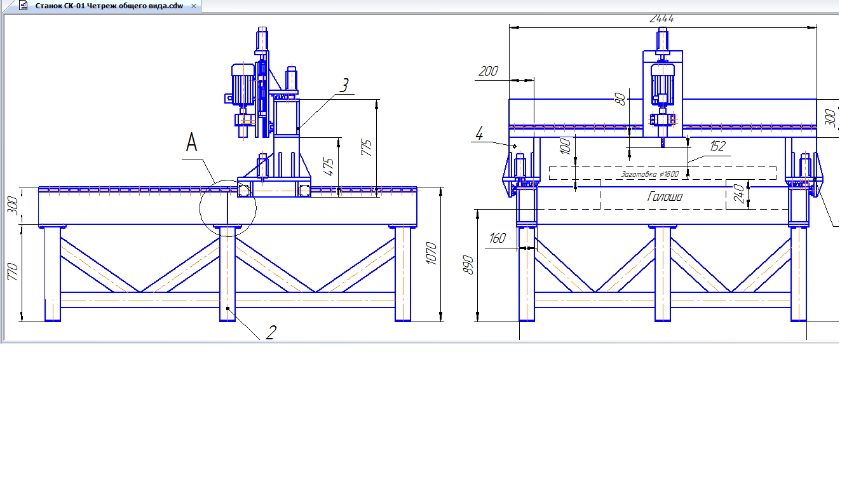This screenshot has height=488, width=868.
Task: Click position callout number 3
Action: pyautogui.click(x=344, y=86)
